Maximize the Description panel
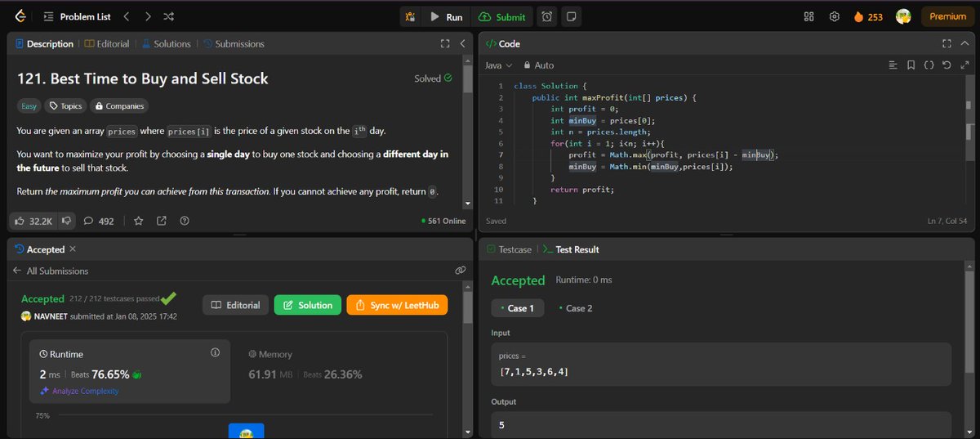Viewport: 980px width, 439px height. 445,43
